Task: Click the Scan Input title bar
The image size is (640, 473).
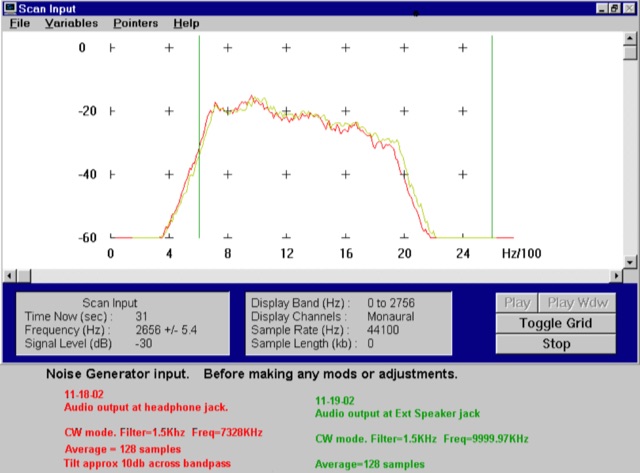Action: [300, 8]
